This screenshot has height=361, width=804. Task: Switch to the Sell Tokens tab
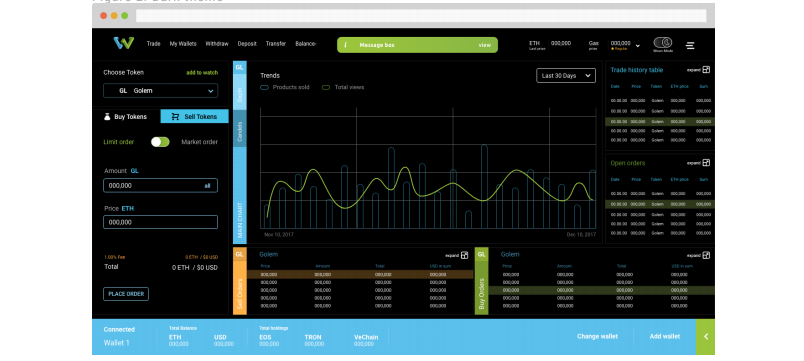194,116
